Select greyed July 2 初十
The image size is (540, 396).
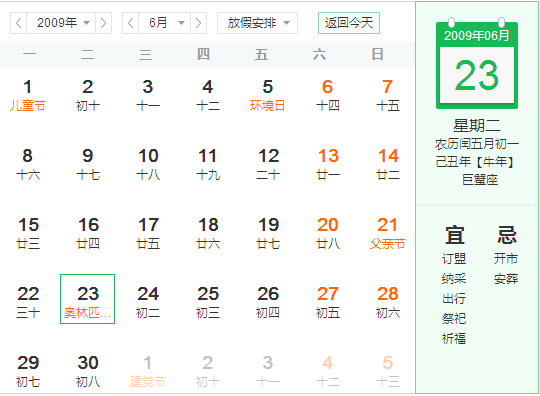(208, 371)
